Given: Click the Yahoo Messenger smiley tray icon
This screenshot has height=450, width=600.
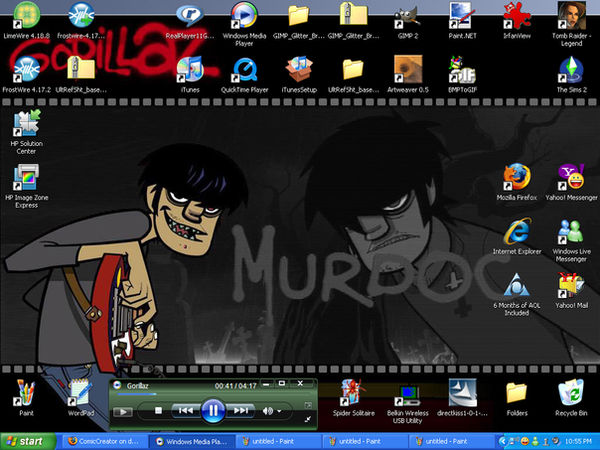Looking at the screenshot, I should click(x=525, y=442).
